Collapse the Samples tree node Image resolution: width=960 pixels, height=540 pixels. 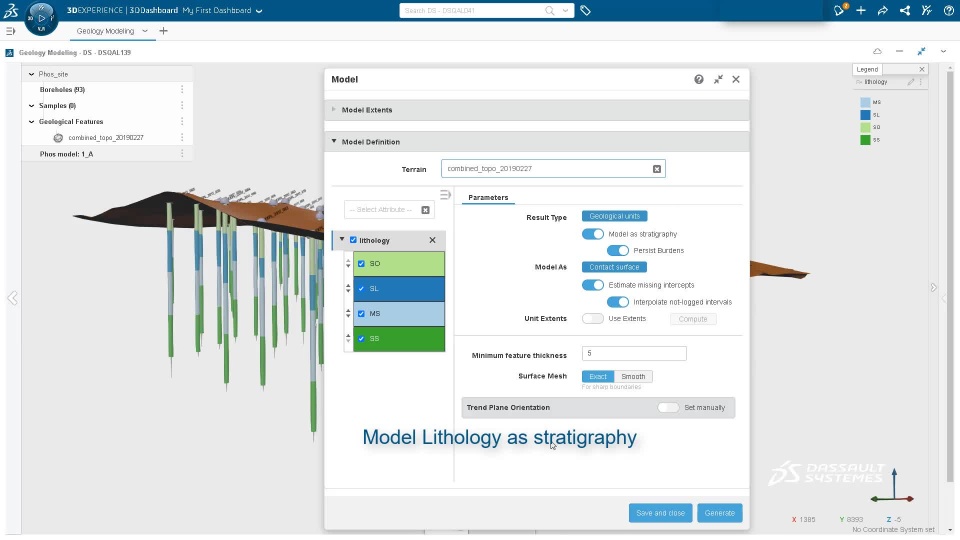31,105
